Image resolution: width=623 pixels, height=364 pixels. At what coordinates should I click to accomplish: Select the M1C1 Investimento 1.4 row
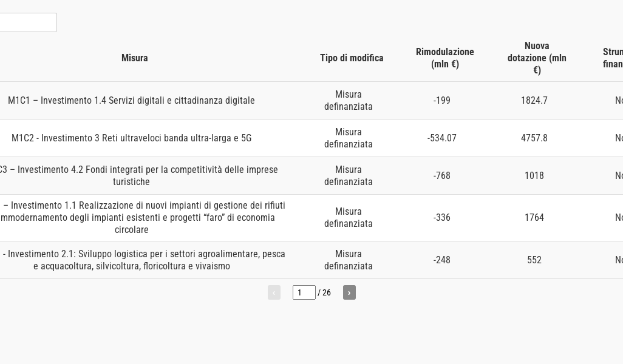131,101
